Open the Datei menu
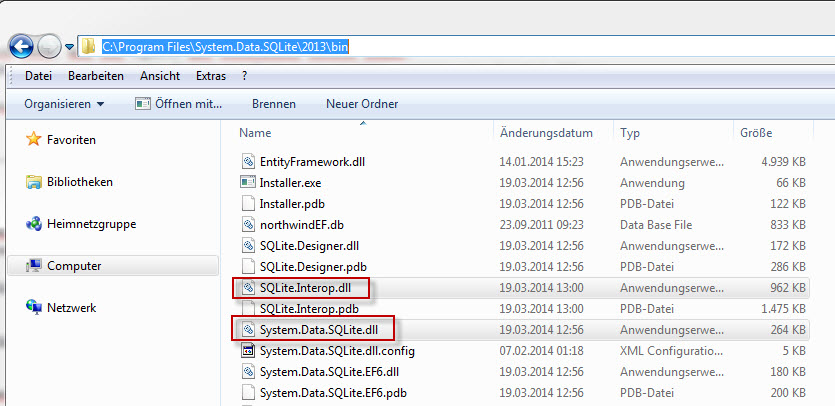This screenshot has height=406, width=835. point(38,76)
